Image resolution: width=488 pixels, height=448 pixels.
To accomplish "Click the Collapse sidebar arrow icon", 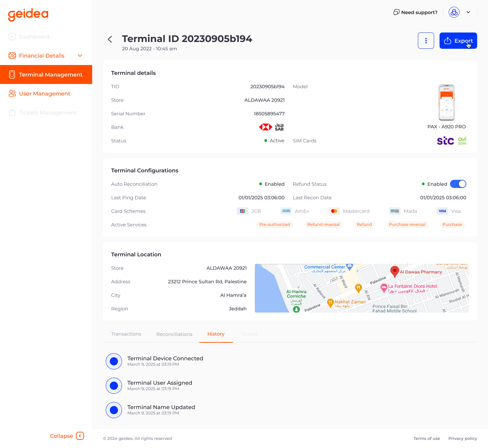I will 80,436.
